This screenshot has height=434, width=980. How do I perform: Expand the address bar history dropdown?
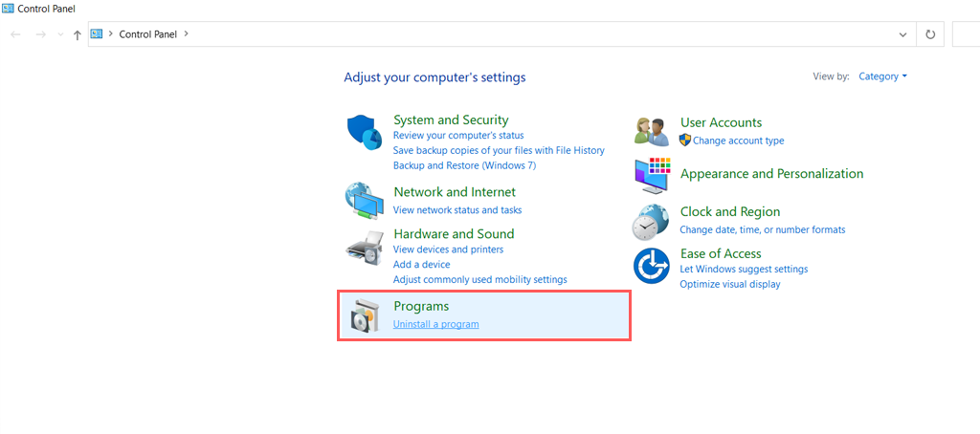click(x=902, y=34)
